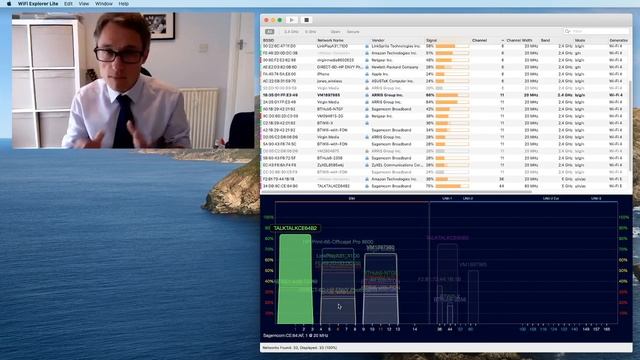640x360 pixels.
Task: Click the signal bar in the iPhone row
Action: coord(452,74)
